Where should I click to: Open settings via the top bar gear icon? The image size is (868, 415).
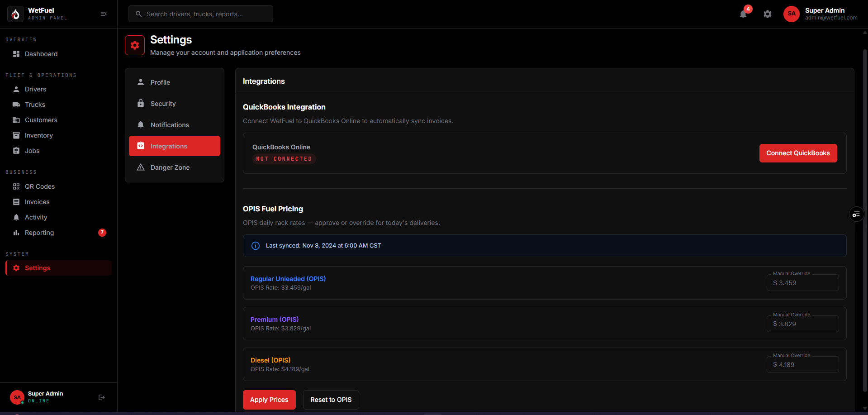768,14
